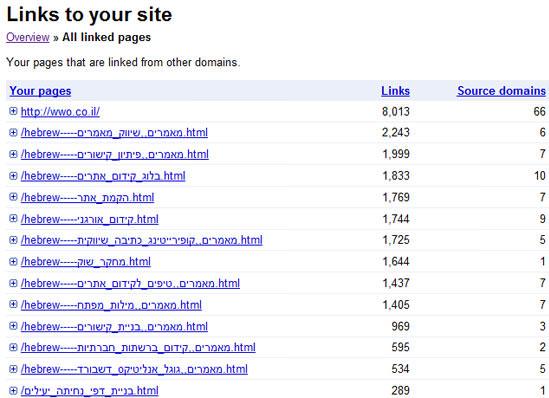
Task: Open the /hebrew page link with 534 links
Action: [134, 369]
